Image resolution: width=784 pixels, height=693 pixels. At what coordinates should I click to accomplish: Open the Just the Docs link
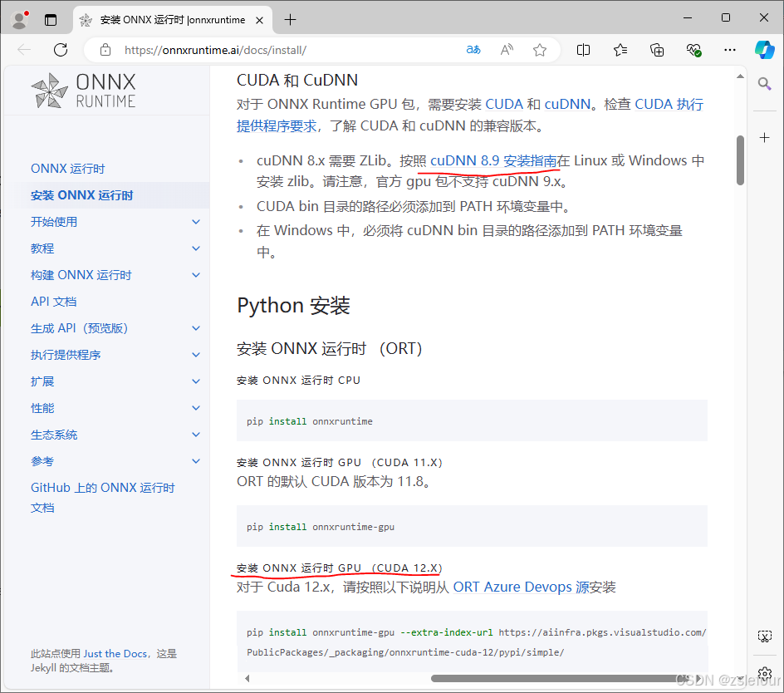click(115, 653)
